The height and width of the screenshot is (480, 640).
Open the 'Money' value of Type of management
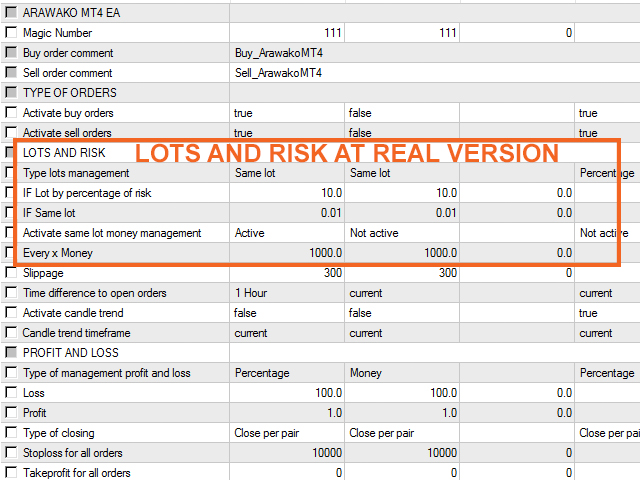pos(366,373)
